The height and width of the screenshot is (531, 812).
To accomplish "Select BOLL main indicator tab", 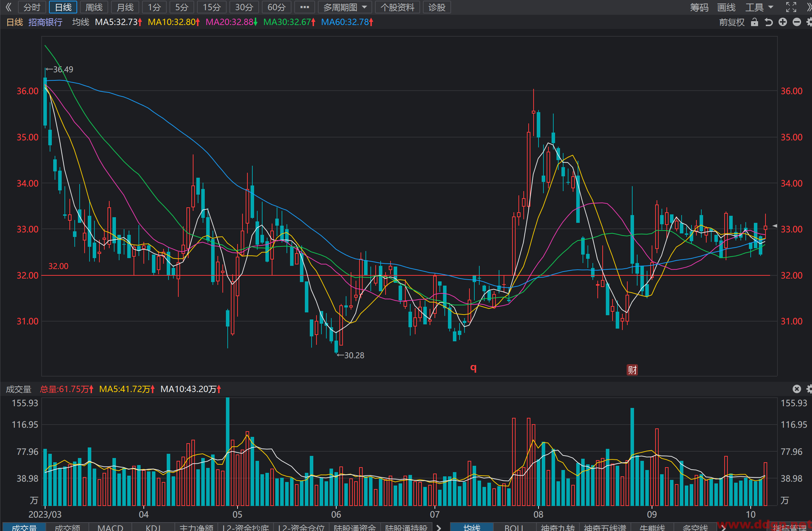I will point(514,527).
